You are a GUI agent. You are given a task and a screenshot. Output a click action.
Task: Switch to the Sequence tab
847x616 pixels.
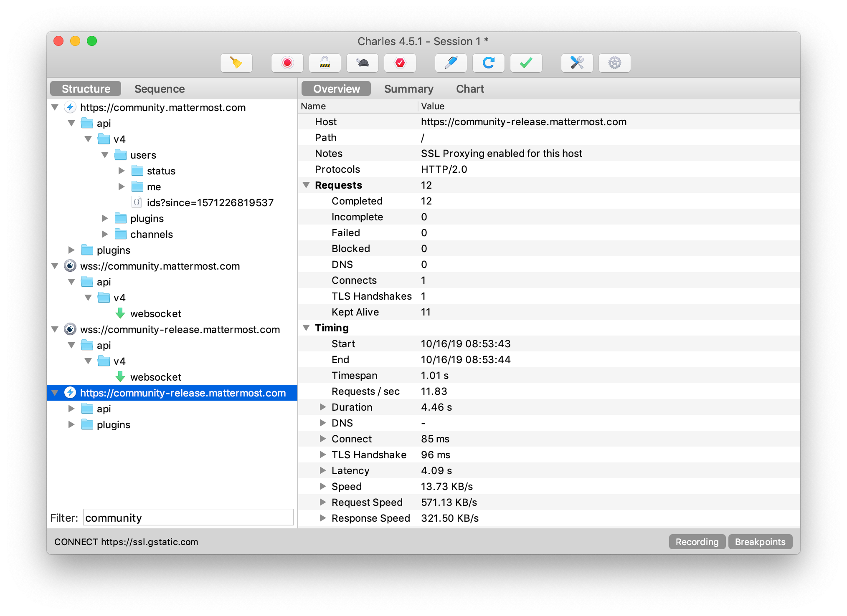[x=160, y=89]
